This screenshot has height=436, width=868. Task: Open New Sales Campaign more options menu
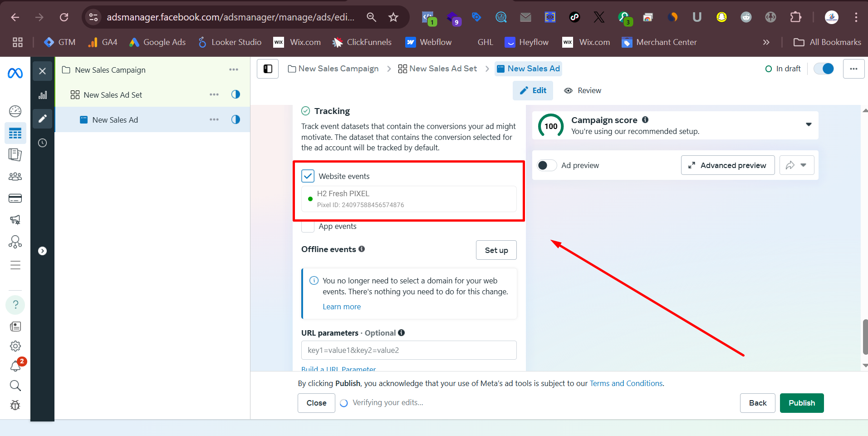point(233,70)
